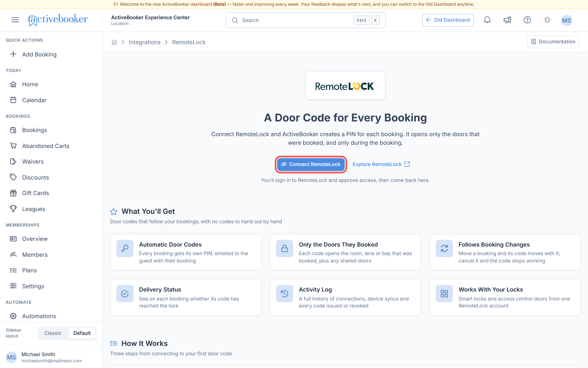This screenshot has width=588, height=368.
Task: Click Connect RemoteLock button
Action: pos(311,164)
